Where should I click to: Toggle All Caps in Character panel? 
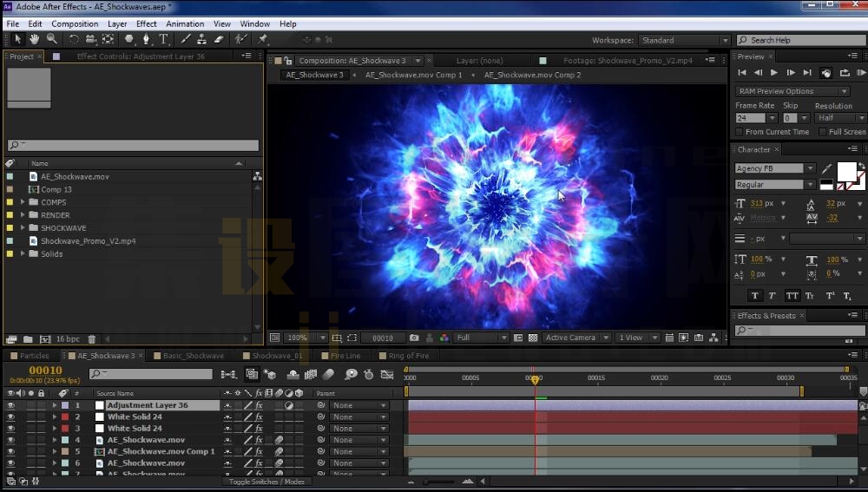coord(792,296)
